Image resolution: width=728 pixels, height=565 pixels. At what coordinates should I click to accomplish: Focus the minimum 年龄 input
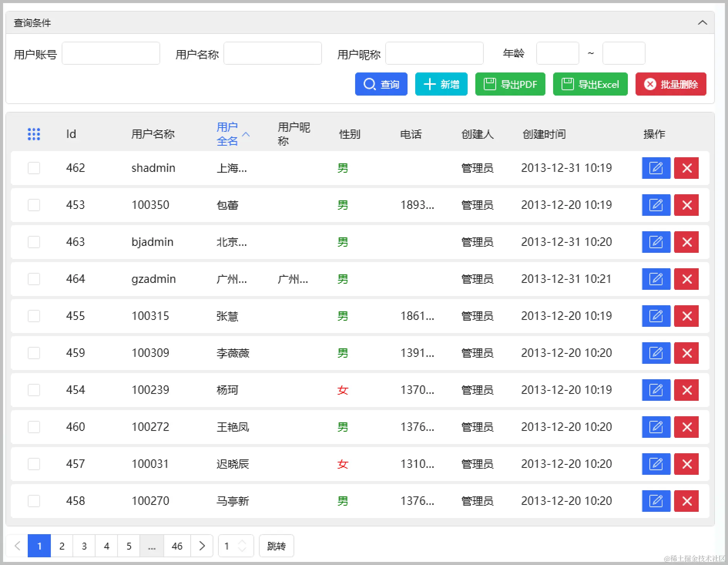(557, 53)
